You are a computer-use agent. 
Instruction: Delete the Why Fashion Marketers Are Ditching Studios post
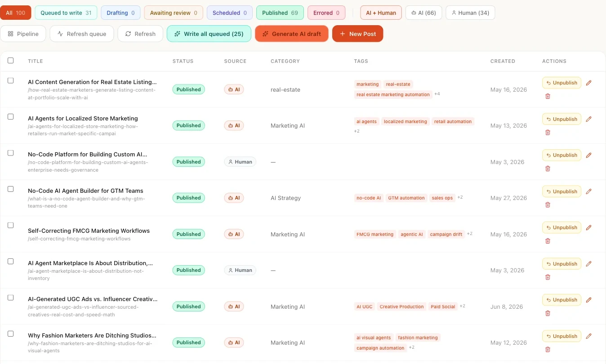tap(548, 350)
